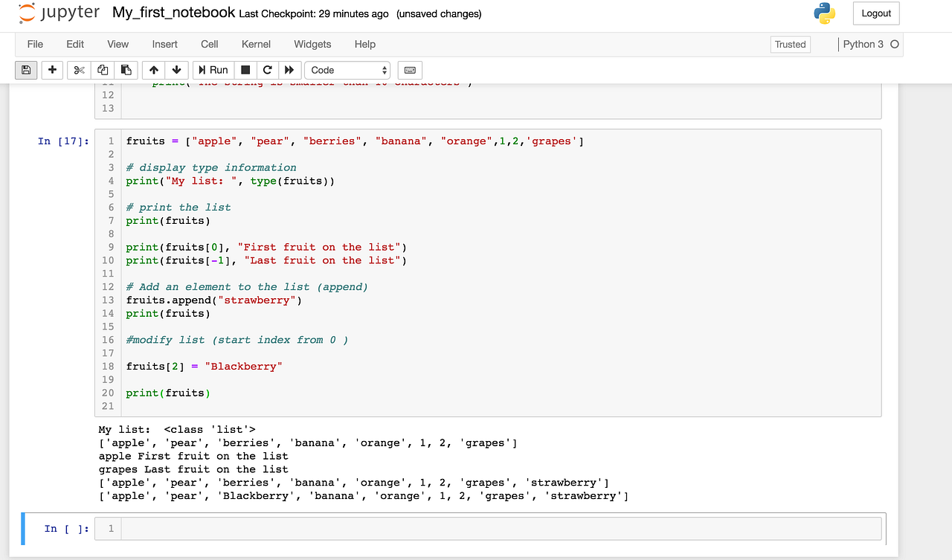This screenshot has height=560, width=952.
Task: Insert a new cell below using plus icon
Action: 51,69
